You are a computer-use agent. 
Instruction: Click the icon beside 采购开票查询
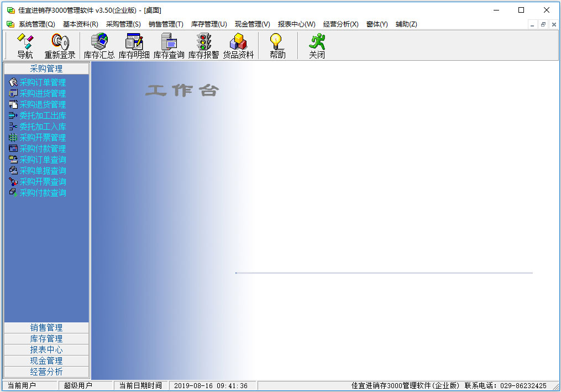13,182
